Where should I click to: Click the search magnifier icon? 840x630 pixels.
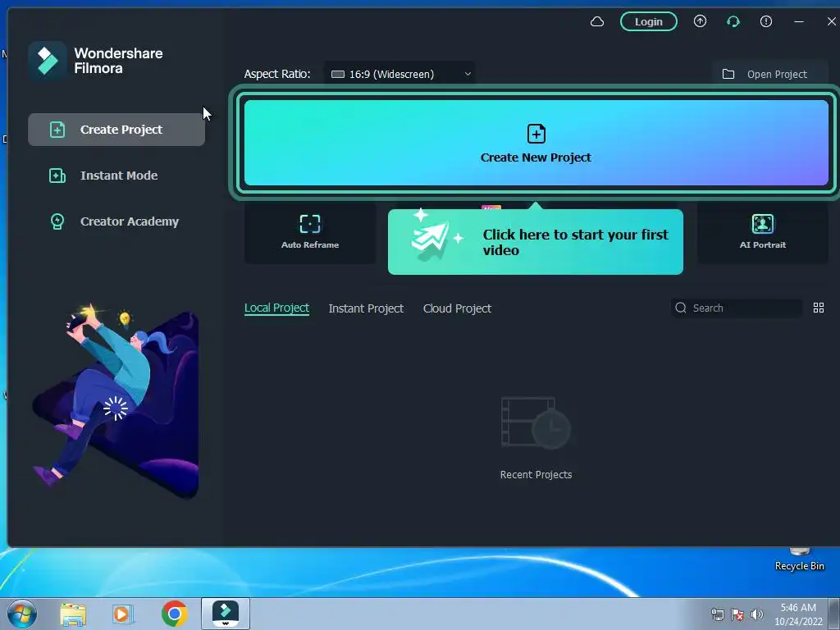[x=680, y=308]
